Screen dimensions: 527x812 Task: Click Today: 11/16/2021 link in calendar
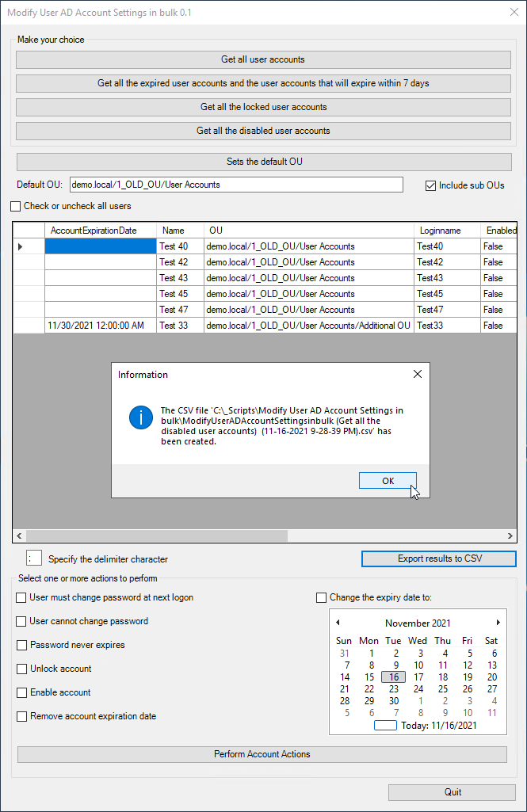pyautogui.click(x=438, y=725)
